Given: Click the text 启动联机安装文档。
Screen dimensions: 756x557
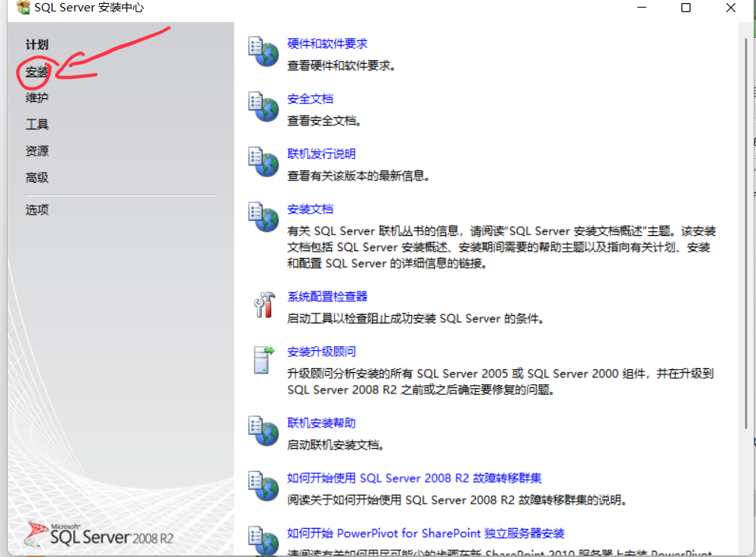Looking at the screenshot, I should pyautogui.click(x=336, y=444).
